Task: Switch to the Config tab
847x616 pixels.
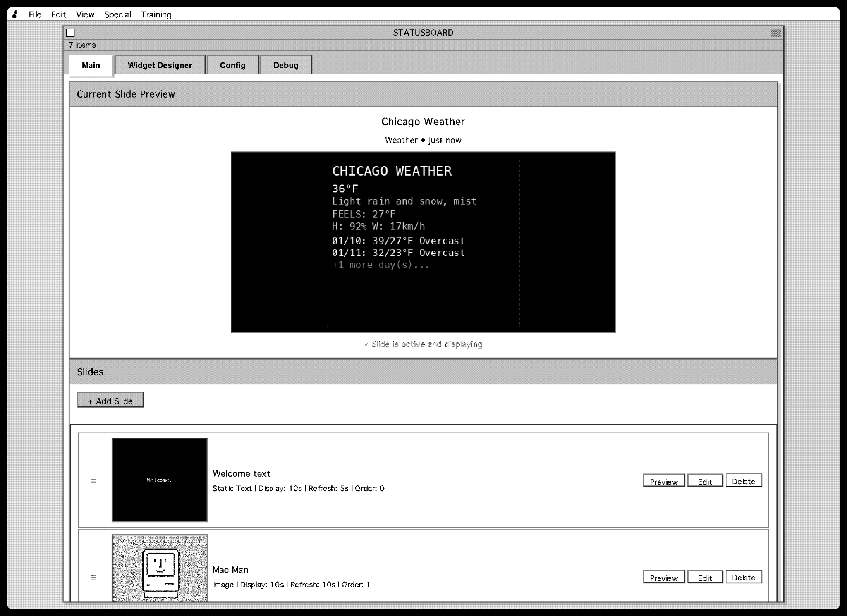Action: (232, 65)
